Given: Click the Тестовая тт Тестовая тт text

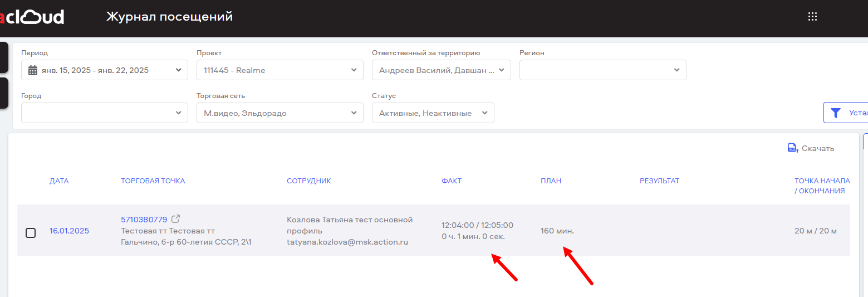Looking at the screenshot, I should click(168, 231).
